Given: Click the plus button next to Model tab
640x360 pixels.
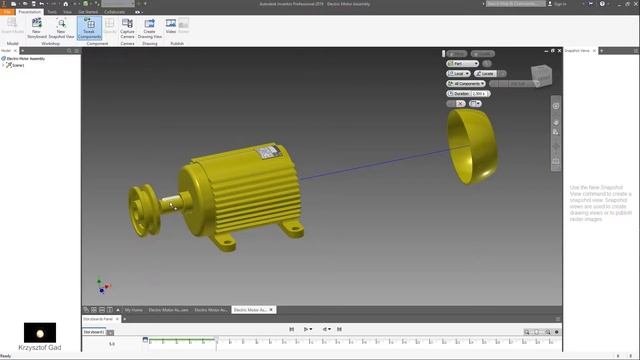Looking at the screenshot, I should click(23, 51).
